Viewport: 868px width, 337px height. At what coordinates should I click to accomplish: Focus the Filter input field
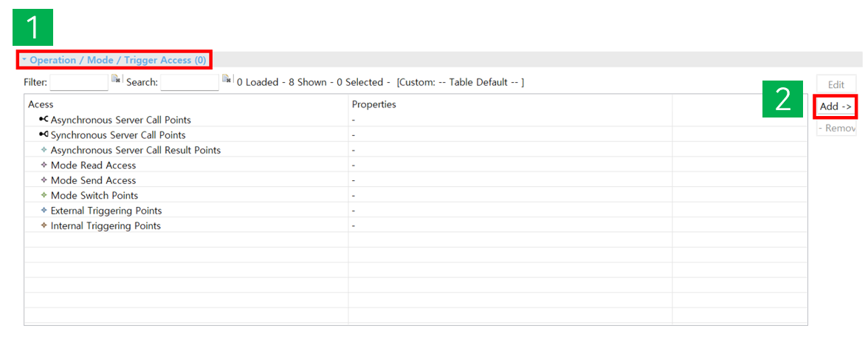(79, 82)
